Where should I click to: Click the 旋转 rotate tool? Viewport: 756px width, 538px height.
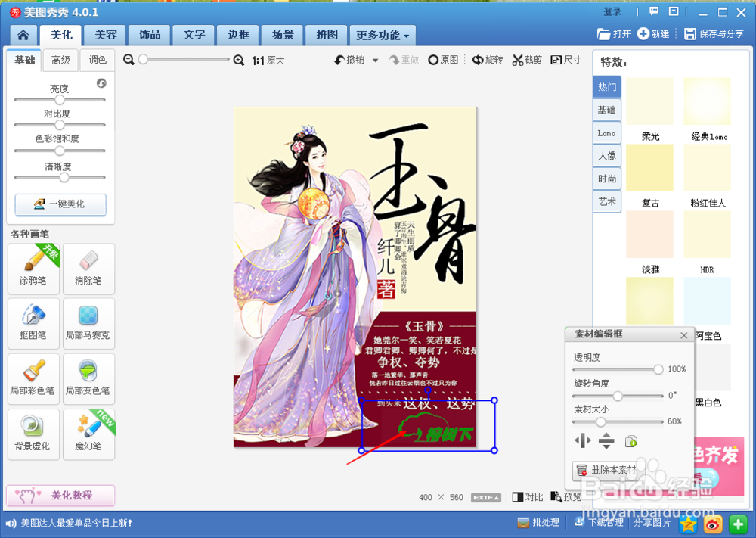(x=488, y=59)
